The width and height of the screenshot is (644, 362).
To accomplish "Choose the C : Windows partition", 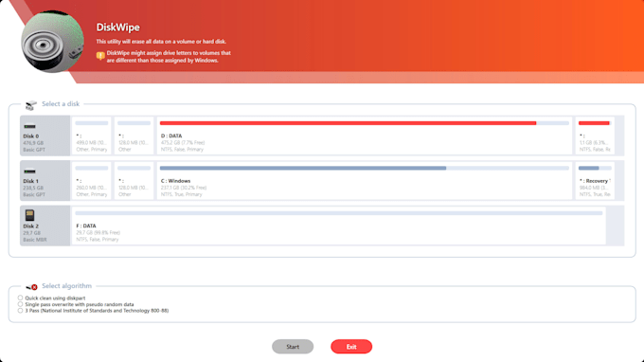I will tap(365, 180).
